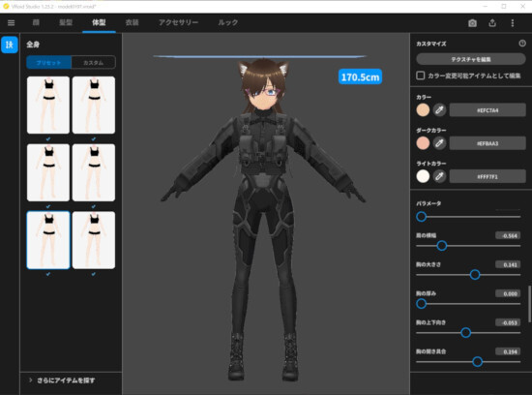
Task: Open the export upload icon
Action: pyautogui.click(x=492, y=23)
